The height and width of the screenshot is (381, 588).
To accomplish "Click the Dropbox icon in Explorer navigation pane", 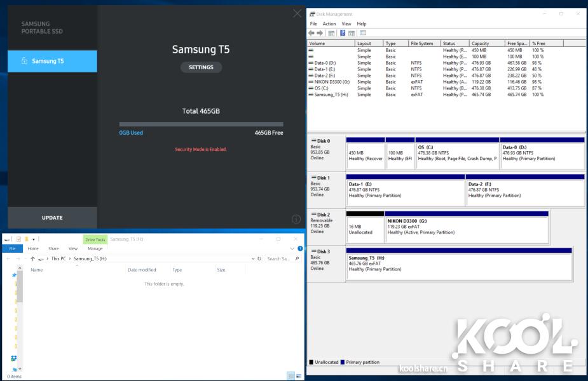I will (x=14, y=358).
